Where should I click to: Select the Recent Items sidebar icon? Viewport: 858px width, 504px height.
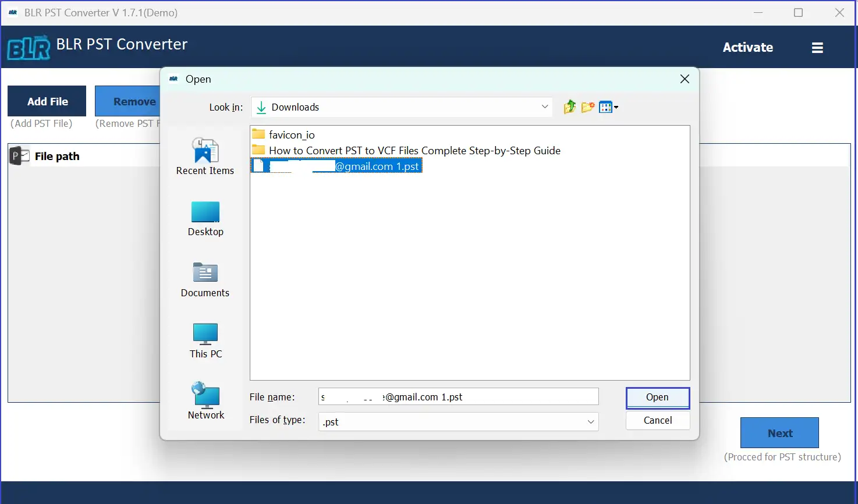click(x=205, y=154)
